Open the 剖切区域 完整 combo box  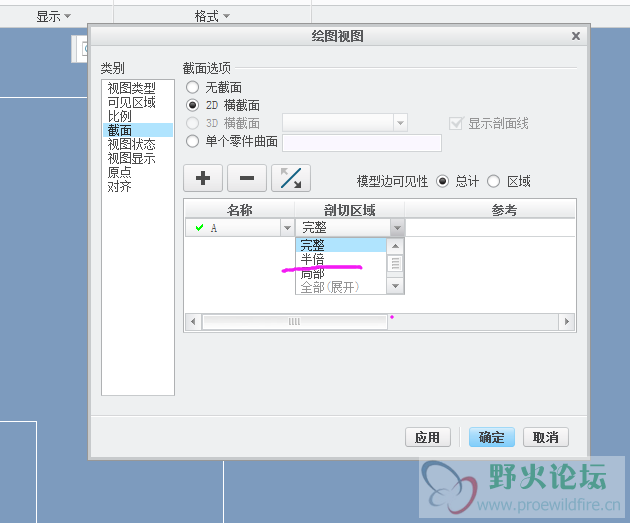[397, 228]
